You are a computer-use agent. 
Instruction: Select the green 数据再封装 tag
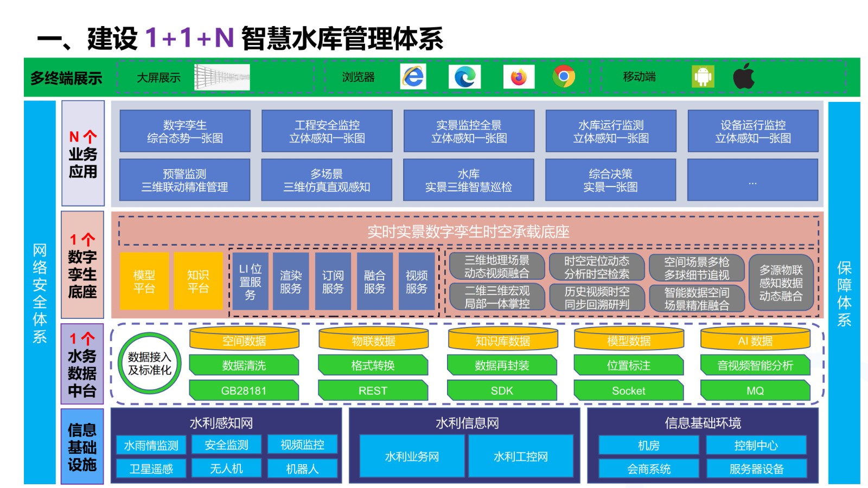coord(502,365)
